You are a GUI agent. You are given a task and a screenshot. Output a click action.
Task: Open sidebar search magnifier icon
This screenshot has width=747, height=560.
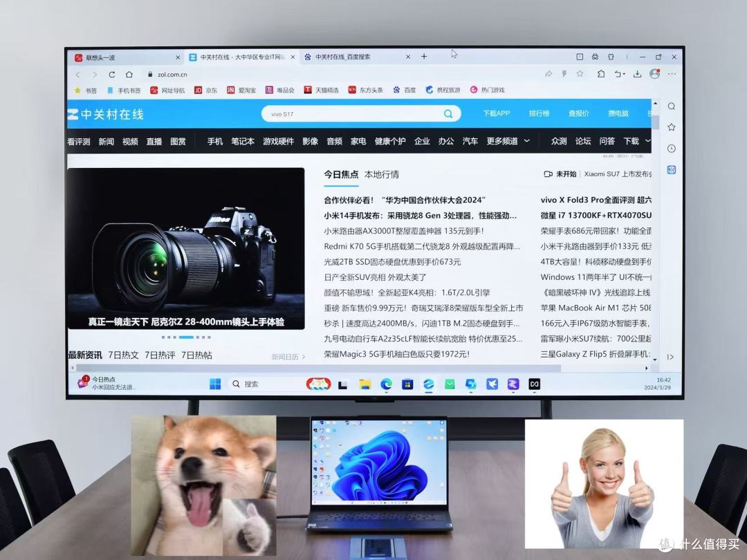pyautogui.click(x=671, y=106)
